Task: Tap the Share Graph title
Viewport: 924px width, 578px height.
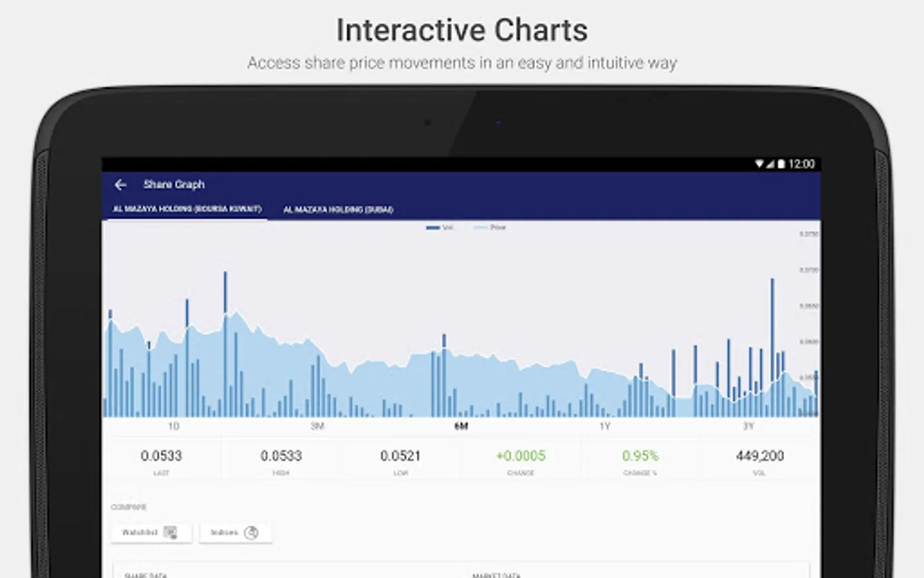Action: (174, 184)
